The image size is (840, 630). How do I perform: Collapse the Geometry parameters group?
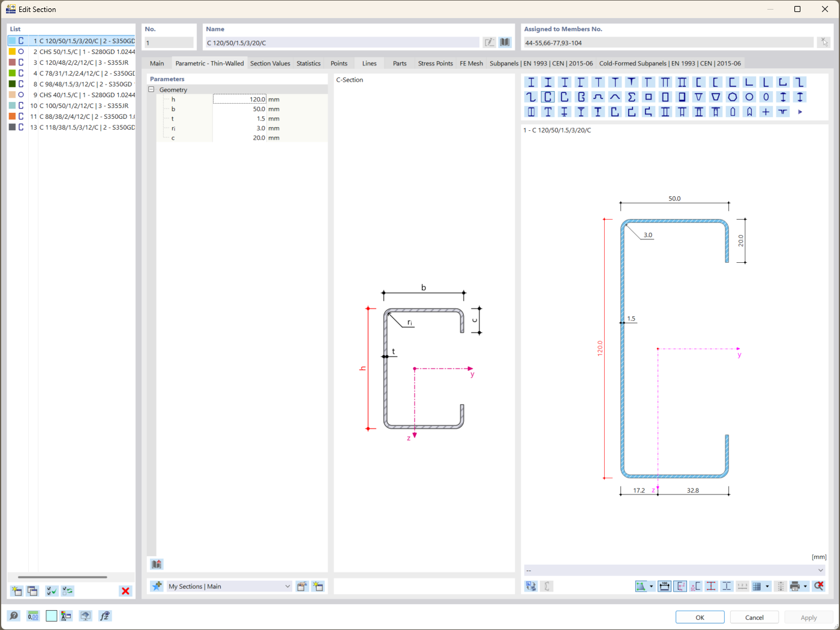[151, 89]
